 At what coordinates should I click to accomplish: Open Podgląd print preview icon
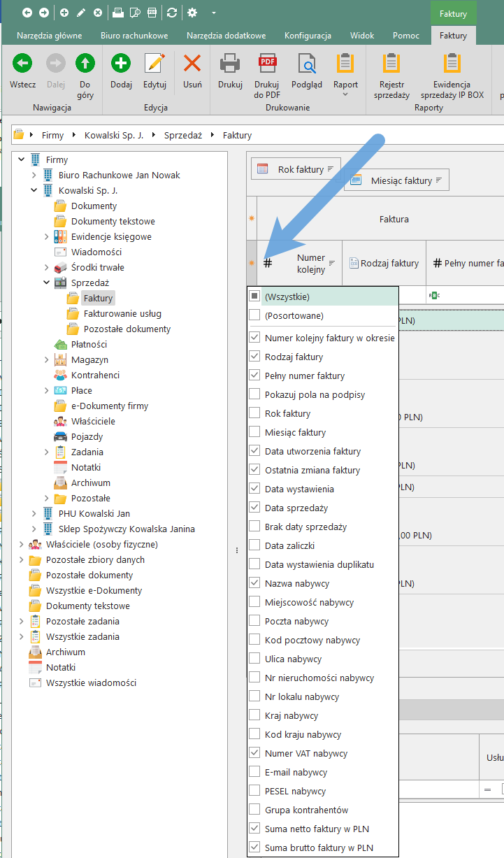click(307, 65)
